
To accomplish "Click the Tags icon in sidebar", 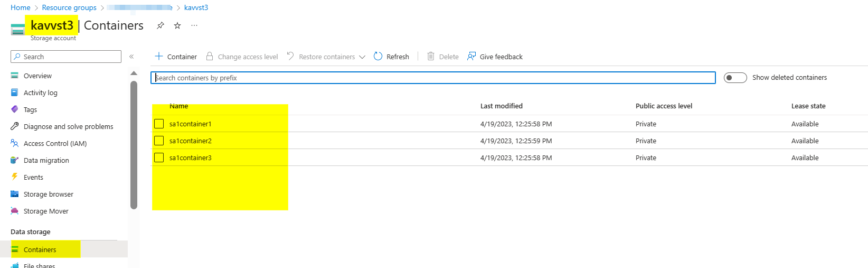I will click(x=15, y=109).
